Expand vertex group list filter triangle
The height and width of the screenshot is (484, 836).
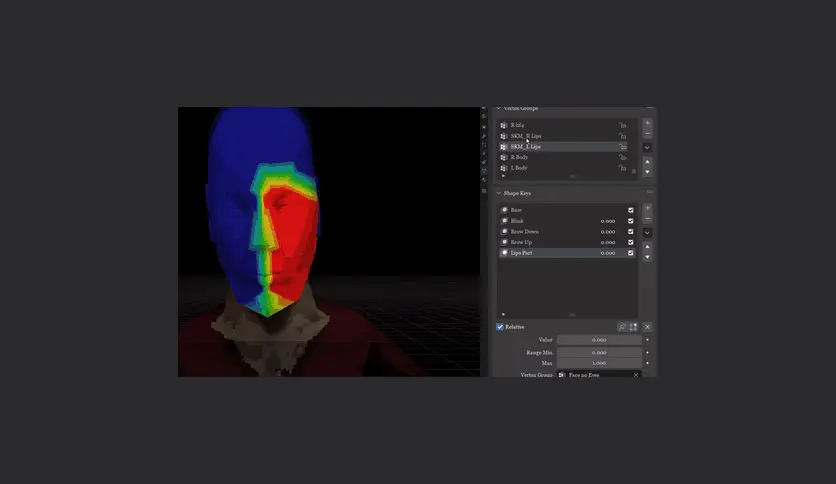pos(503,176)
